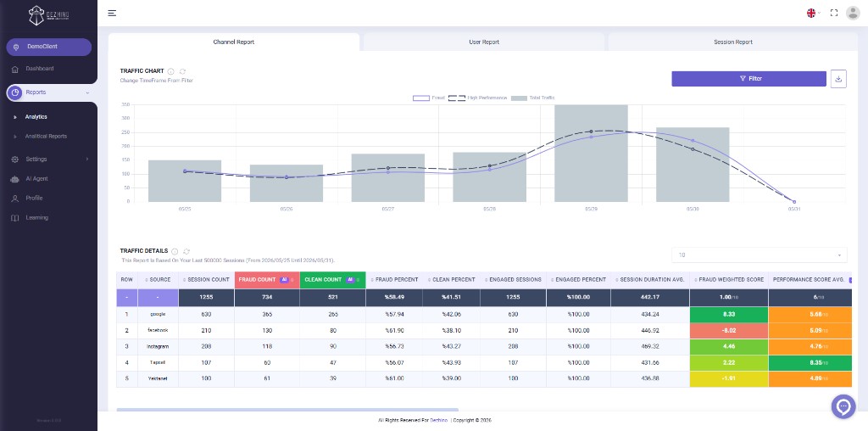
Task: Switch to the User Report tab
Action: coord(483,42)
